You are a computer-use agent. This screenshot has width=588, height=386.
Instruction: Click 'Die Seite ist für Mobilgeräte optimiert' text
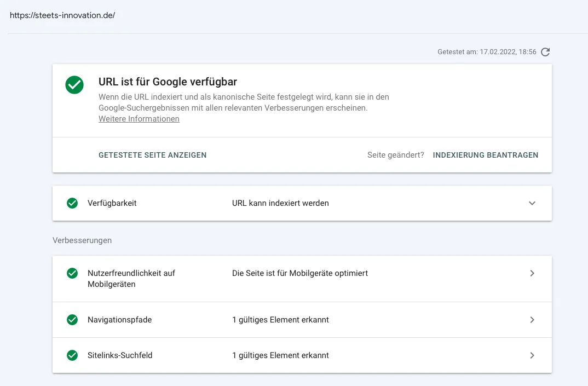299,273
